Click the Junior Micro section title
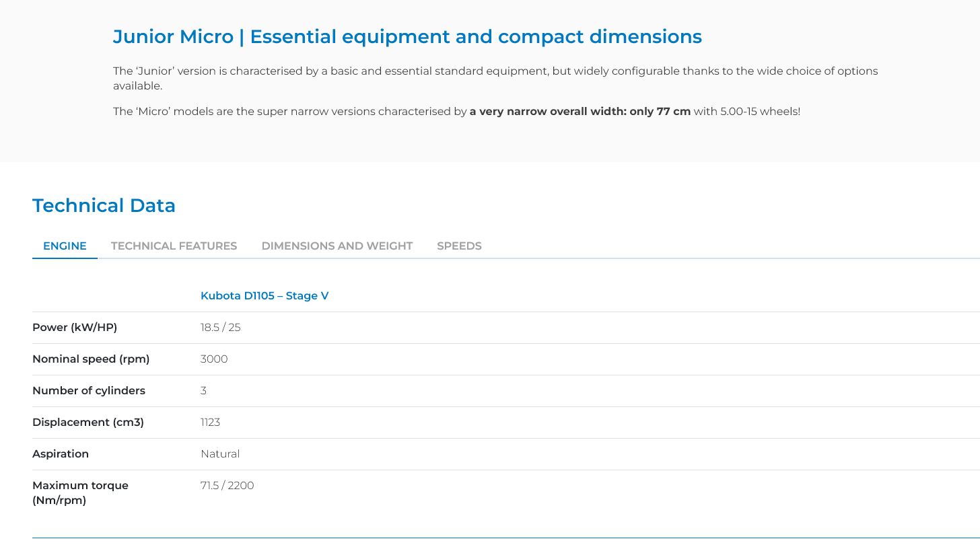Viewport: 980px width, 545px height. point(407,36)
